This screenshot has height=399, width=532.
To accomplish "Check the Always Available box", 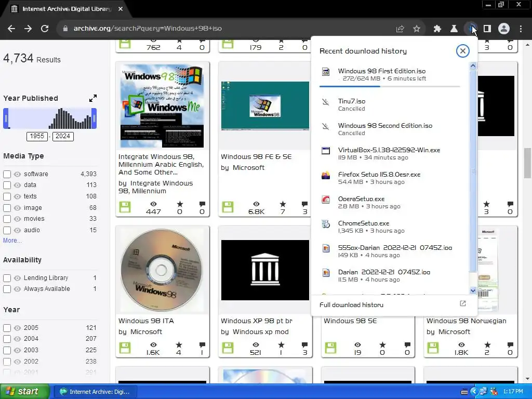I will 7,289.
